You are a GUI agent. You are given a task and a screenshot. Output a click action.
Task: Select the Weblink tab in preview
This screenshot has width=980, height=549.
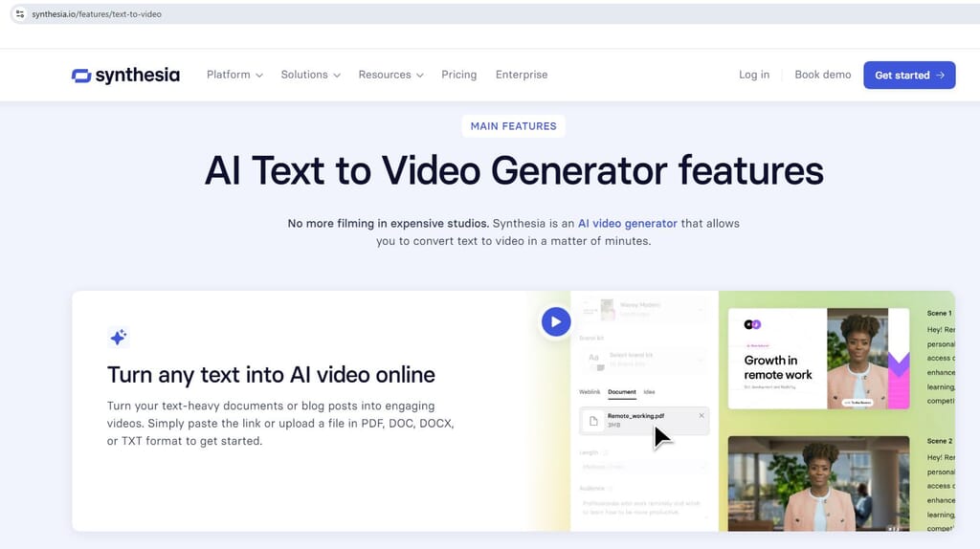click(x=590, y=392)
